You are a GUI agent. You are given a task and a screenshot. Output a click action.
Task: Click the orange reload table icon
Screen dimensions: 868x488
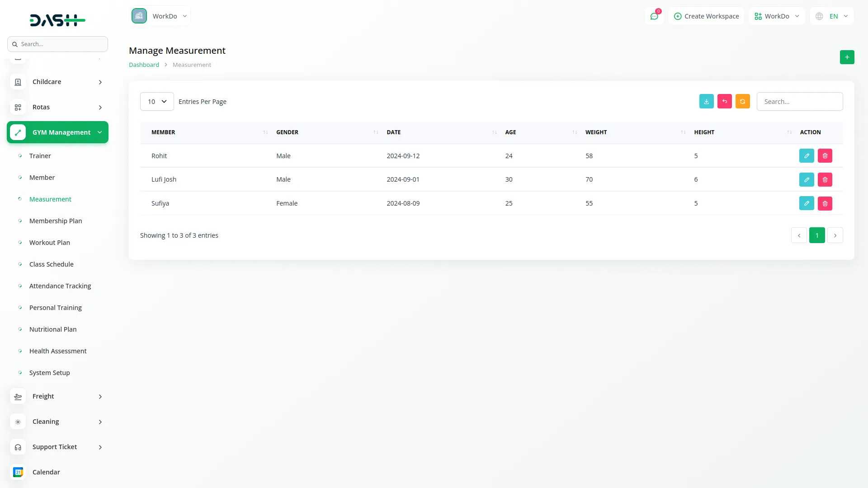pyautogui.click(x=742, y=101)
